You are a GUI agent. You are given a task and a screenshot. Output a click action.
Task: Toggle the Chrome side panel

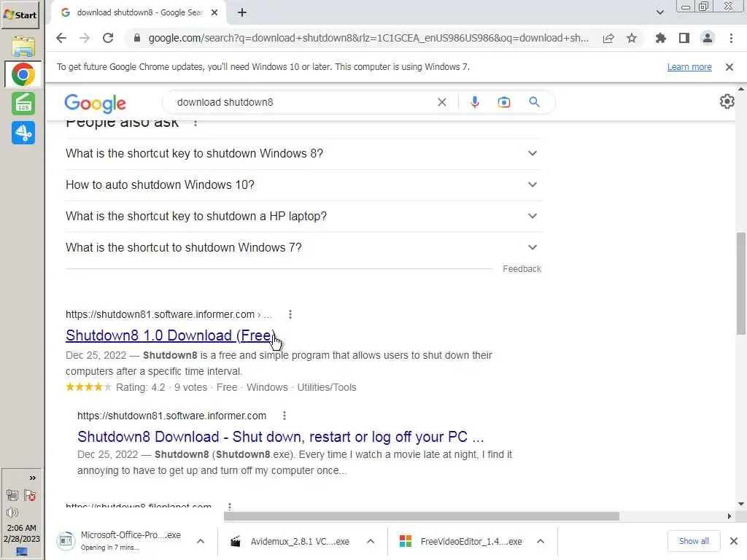684,38
